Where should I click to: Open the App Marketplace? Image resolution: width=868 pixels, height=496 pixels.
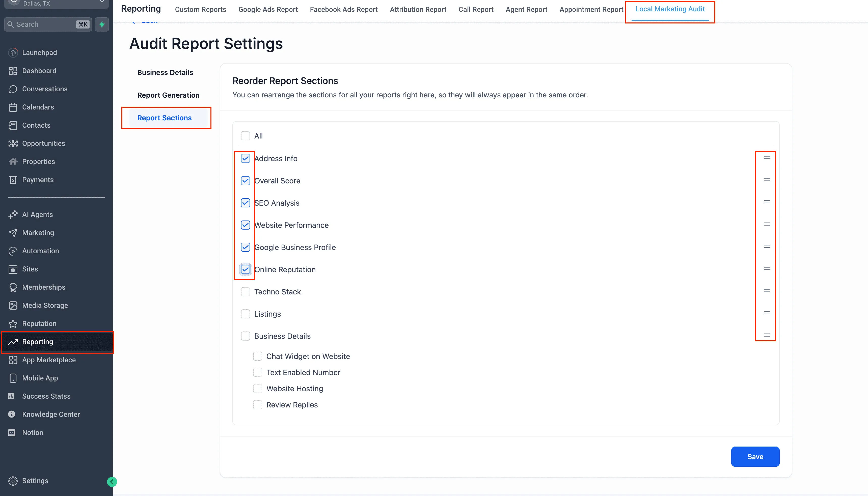pyautogui.click(x=49, y=360)
